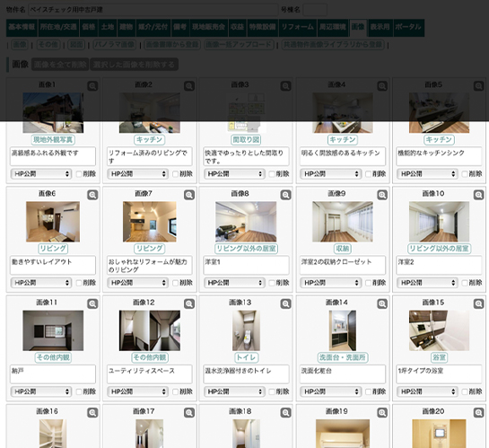The image size is (489, 448).
Task: Click the 間取り図 category tag on 画像3
Action: (x=246, y=140)
